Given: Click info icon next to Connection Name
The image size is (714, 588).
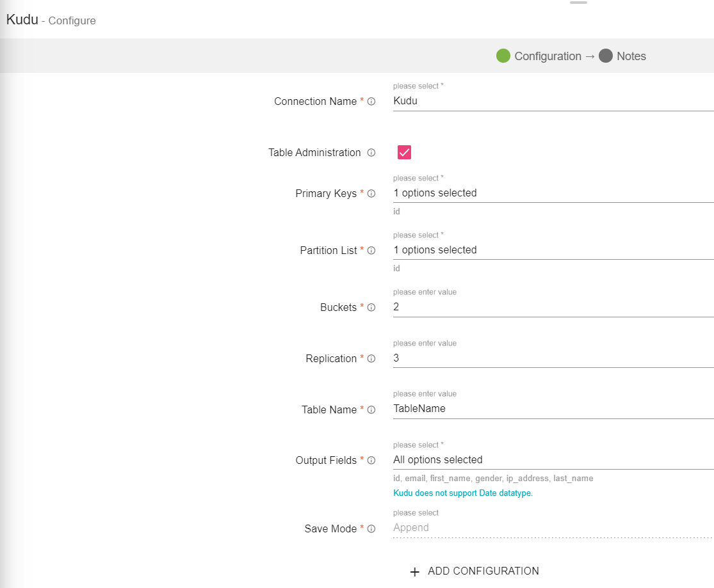Looking at the screenshot, I should (x=371, y=102).
